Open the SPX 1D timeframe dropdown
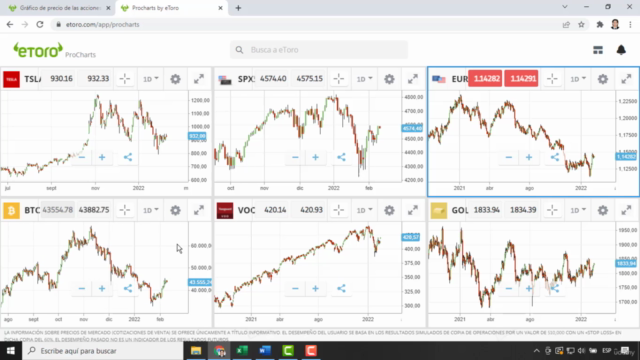Screen dimensions: 640x360 click(x=364, y=79)
